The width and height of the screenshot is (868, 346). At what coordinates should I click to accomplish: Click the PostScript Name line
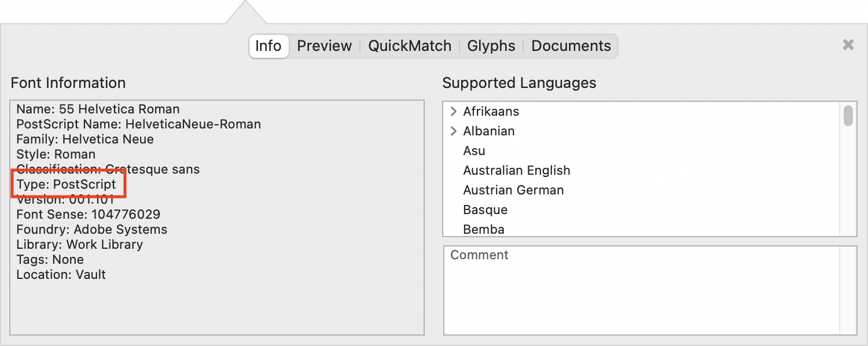[x=138, y=124]
